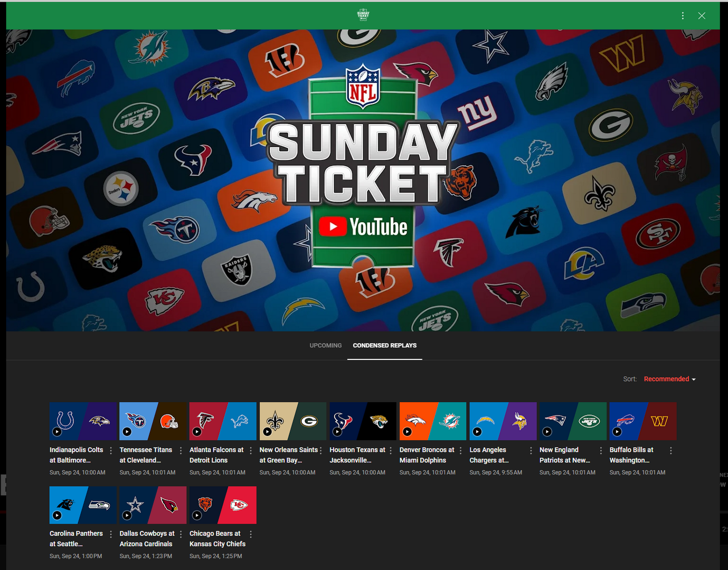Play Patriots at Jets replay thumbnail
The width and height of the screenshot is (728, 570).
click(573, 421)
